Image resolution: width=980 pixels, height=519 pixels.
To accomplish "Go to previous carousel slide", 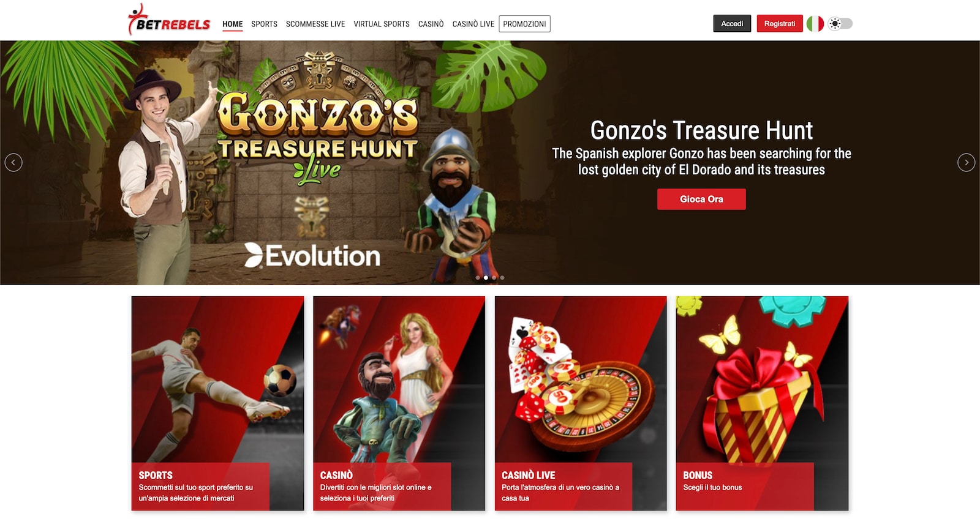I will click(x=13, y=162).
